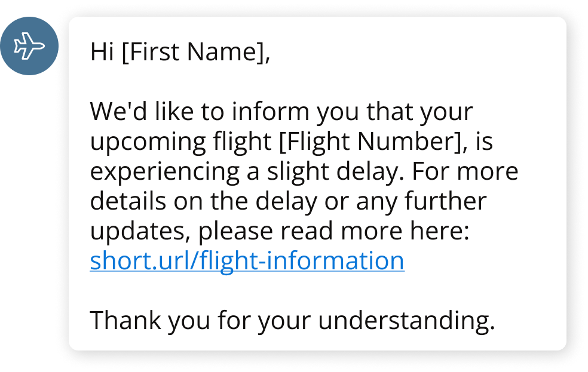Click the [First Name] placeholder
This screenshot has width=588, height=372.
coord(192,53)
